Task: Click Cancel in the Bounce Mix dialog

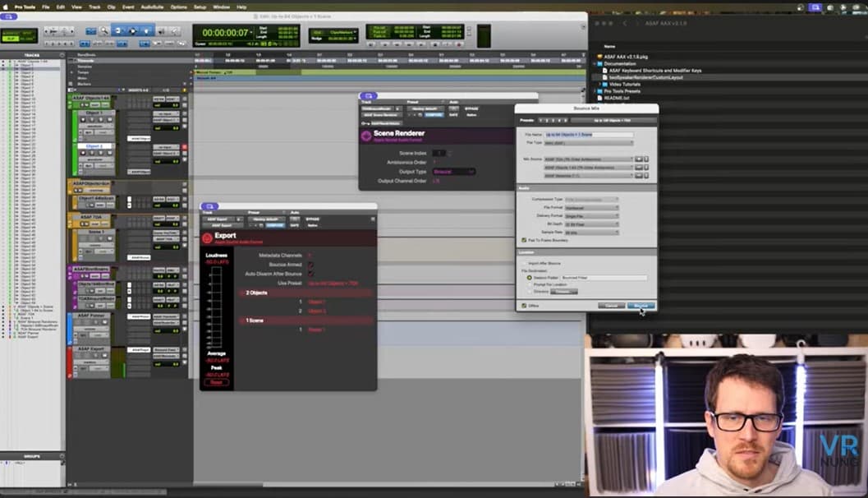Action: 612,306
